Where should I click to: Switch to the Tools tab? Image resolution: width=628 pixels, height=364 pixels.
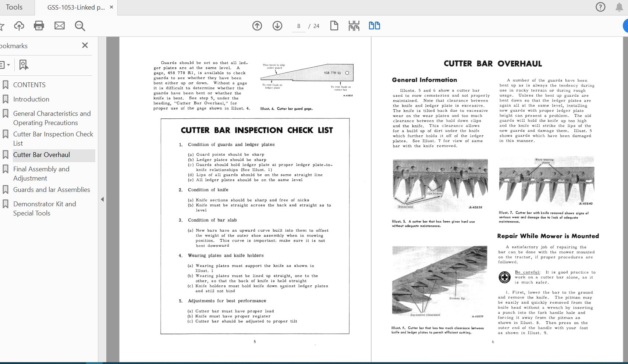[14, 7]
